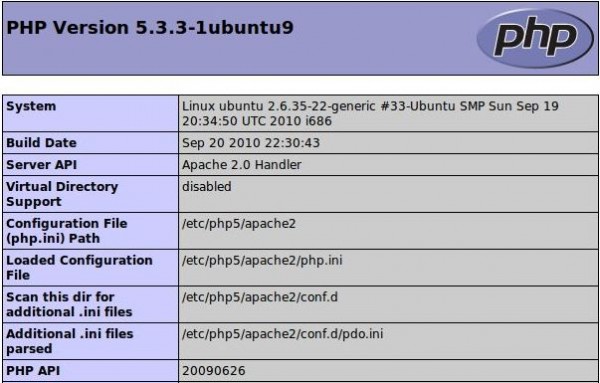Click the Server API label
This screenshot has width=600, height=383.
pyautogui.click(x=41, y=165)
